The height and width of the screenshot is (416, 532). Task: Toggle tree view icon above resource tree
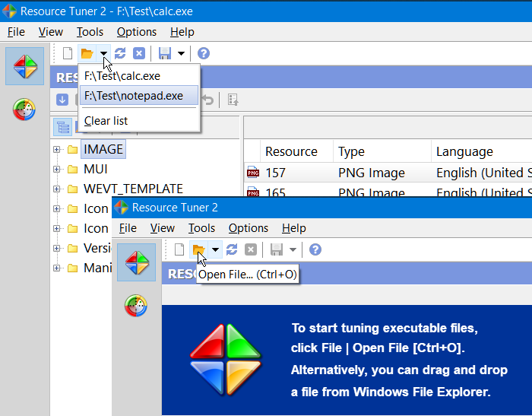pos(63,127)
